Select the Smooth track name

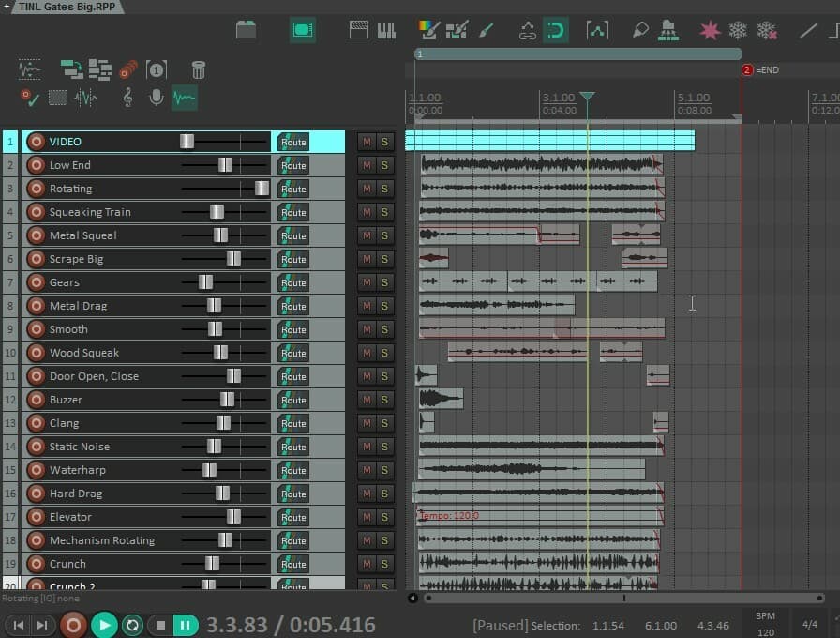[68, 329]
